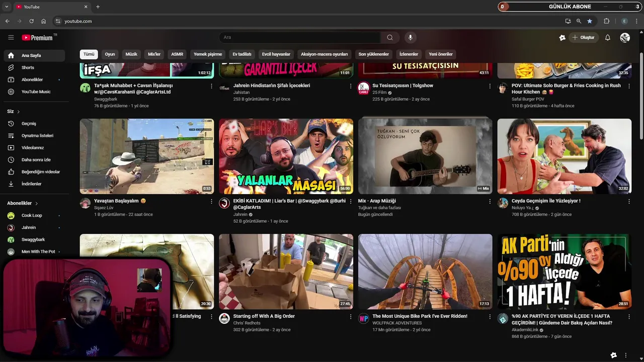Screen dimensions: 644x362
Task: Click the page vertical scrollbar
Action: (x=641, y=96)
